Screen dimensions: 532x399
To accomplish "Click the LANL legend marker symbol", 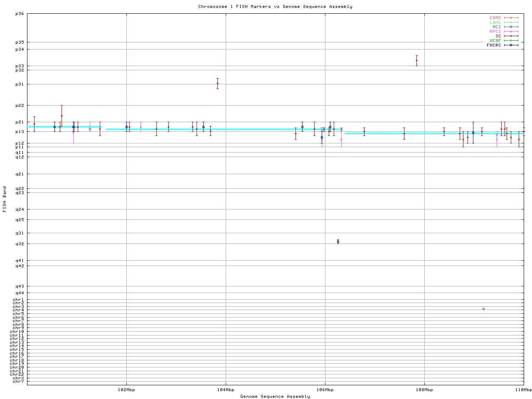I will coord(511,22).
